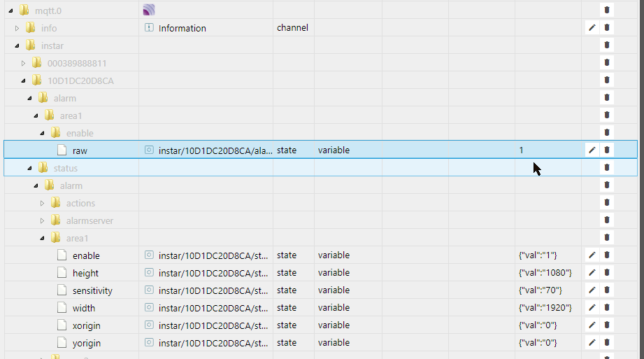Select the instar folder node
This screenshot has height=359, width=644.
click(52, 45)
